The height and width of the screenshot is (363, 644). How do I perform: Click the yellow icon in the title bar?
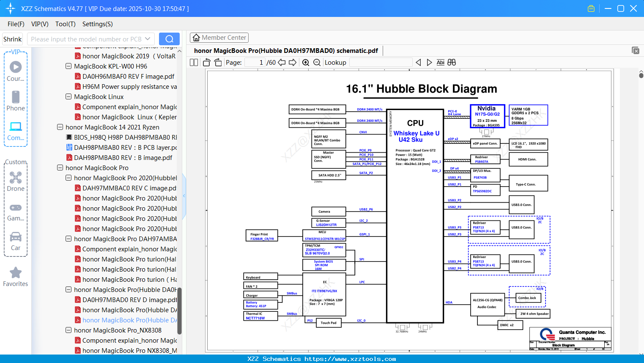591,8
